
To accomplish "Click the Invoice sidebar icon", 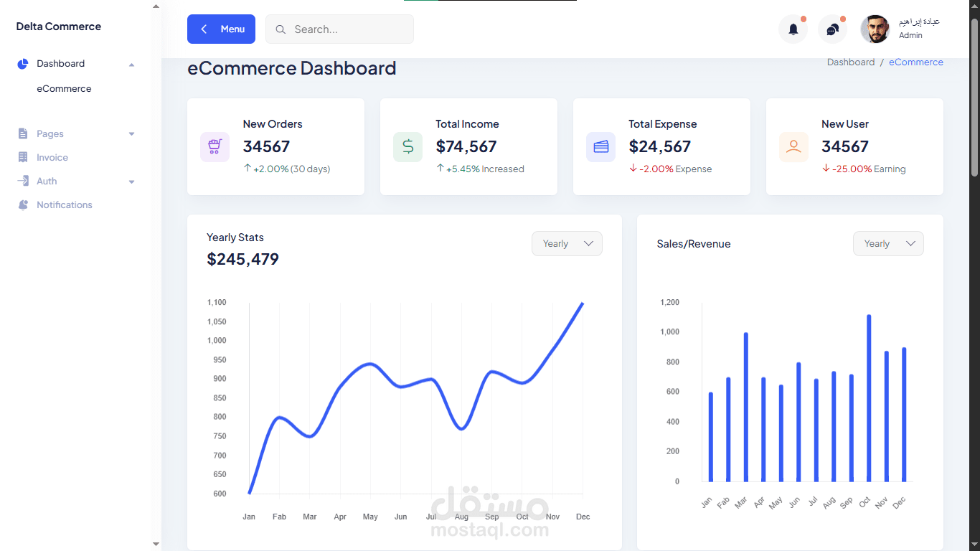I will 23,157.
